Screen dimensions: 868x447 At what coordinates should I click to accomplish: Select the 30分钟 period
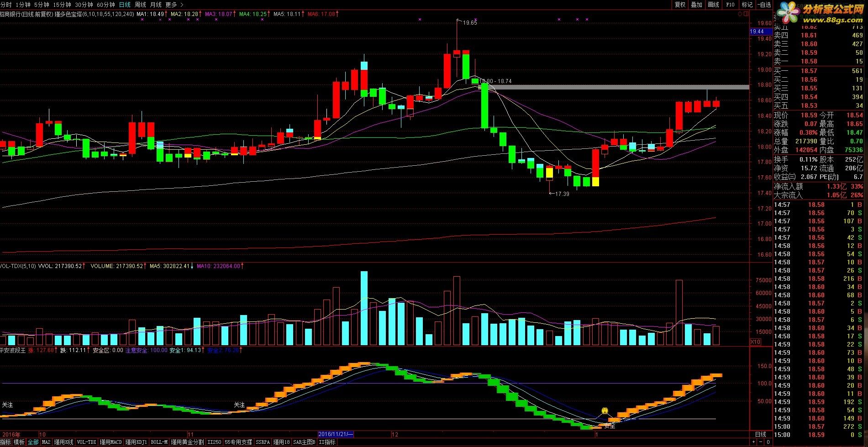(x=84, y=5)
